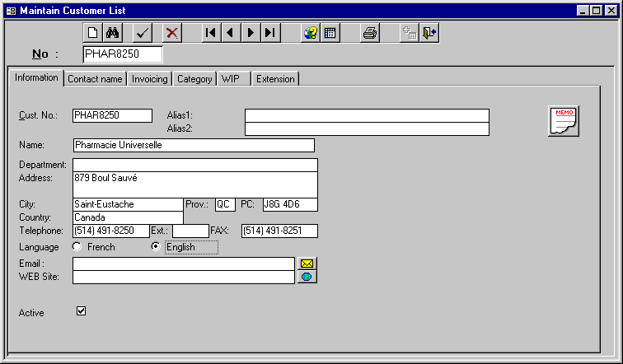Image resolution: width=623 pixels, height=364 pixels.
Task: Jump to the last record
Action: pyautogui.click(x=269, y=33)
